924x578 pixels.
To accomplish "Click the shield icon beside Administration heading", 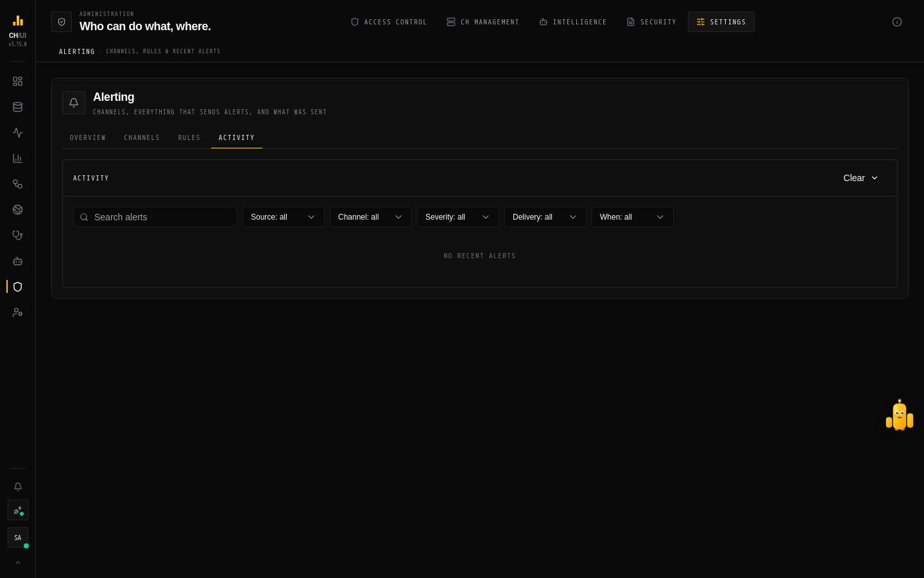I will click(x=62, y=22).
